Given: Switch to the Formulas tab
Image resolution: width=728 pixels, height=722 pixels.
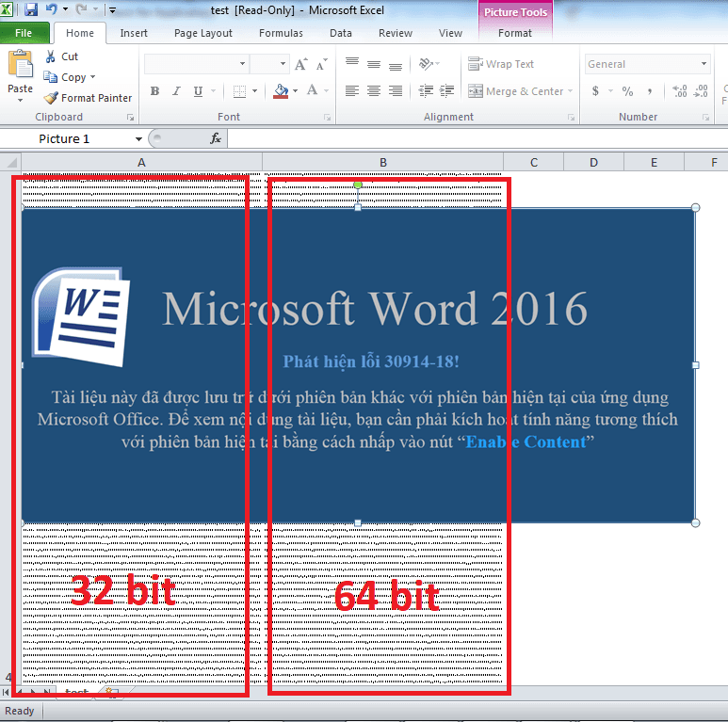Looking at the screenshot, I should (281, 33).
